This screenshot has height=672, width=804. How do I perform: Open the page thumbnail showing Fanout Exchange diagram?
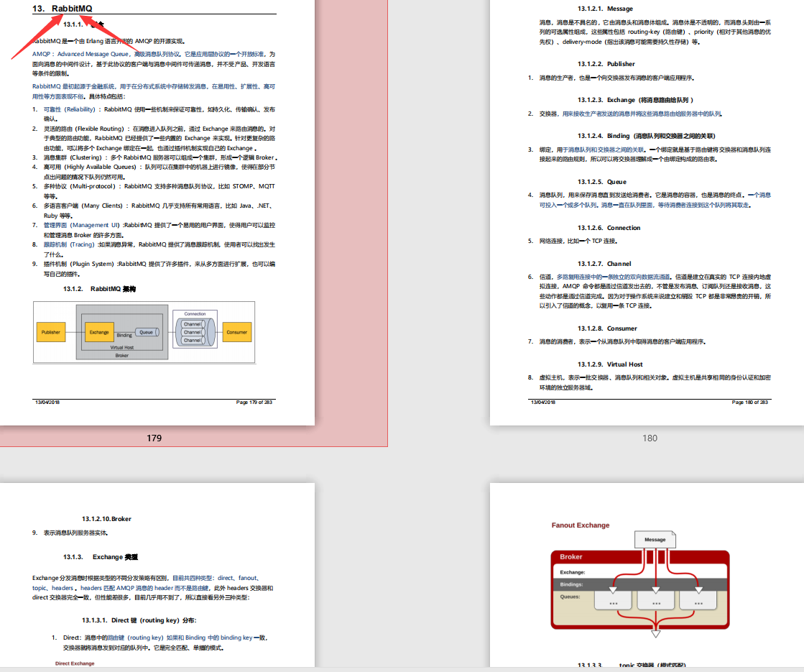(x=647, y=574)
